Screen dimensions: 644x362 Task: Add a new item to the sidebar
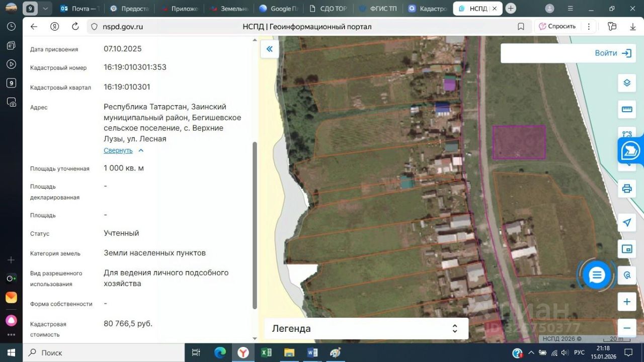[x=11, y=260]
